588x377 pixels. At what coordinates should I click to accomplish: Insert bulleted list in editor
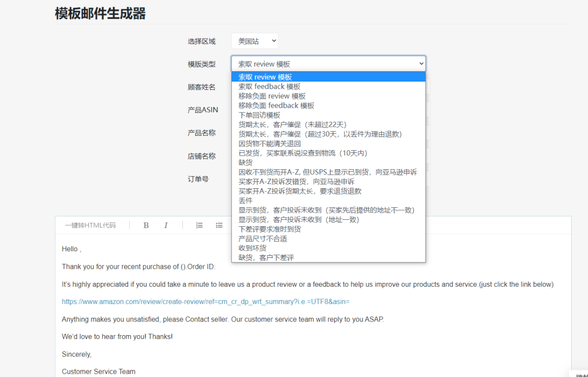point(219,225)
